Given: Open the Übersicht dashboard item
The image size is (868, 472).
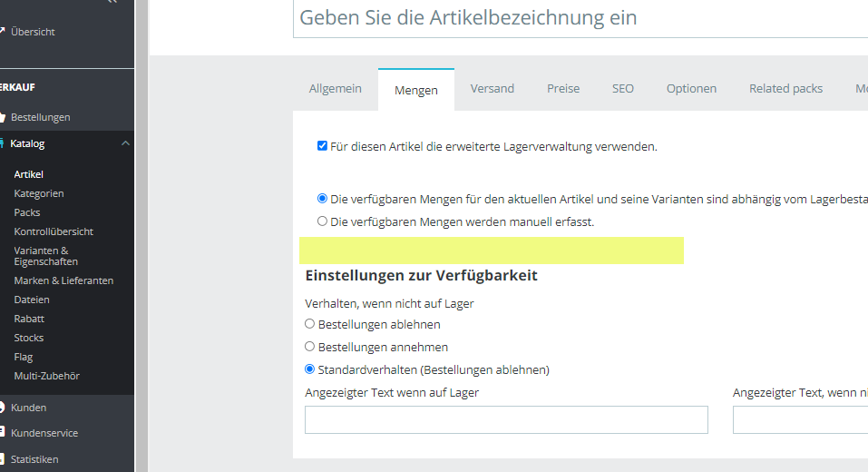Looking at the screenshot, I should pos(33,32).
